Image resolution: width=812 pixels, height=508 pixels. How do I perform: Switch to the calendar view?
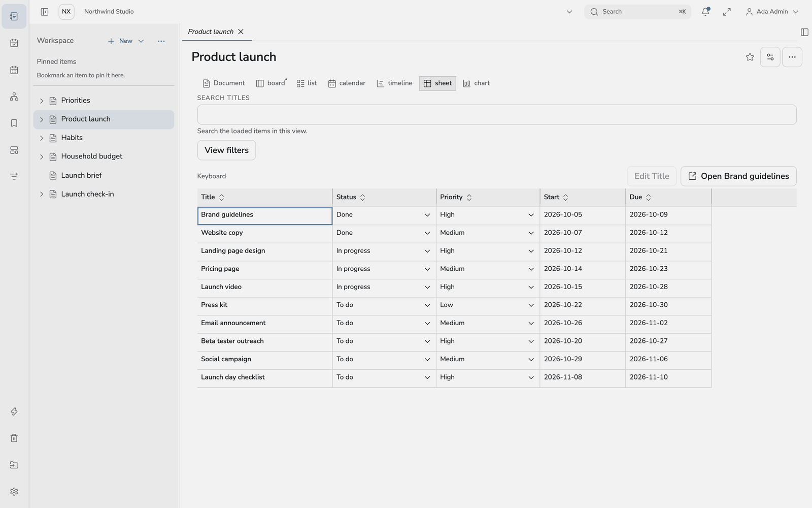coord(347,83)
